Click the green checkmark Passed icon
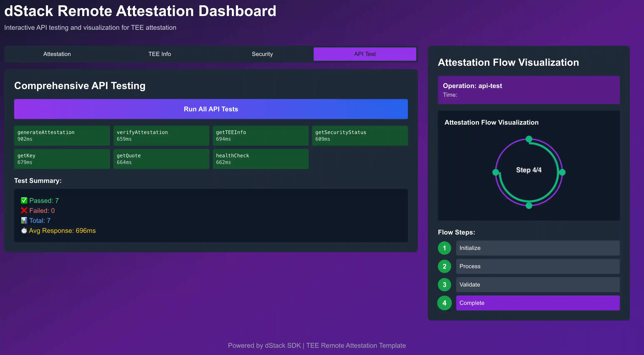This screenshot has height=355, width=644. 24,200
